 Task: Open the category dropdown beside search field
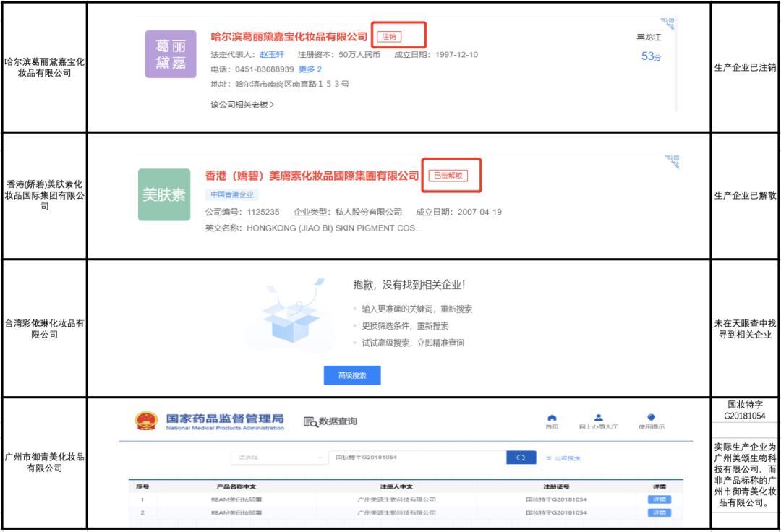pyautogui.click(x=278, y=458)
